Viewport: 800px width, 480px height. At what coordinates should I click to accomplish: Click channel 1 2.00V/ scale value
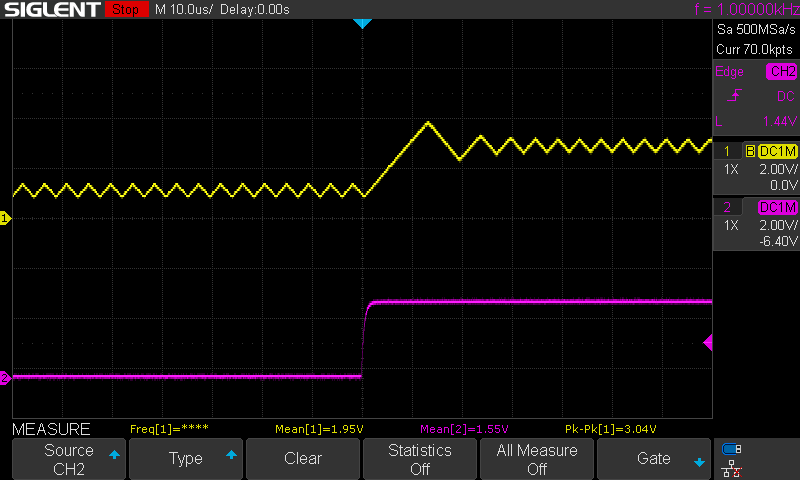coord(779,169)
